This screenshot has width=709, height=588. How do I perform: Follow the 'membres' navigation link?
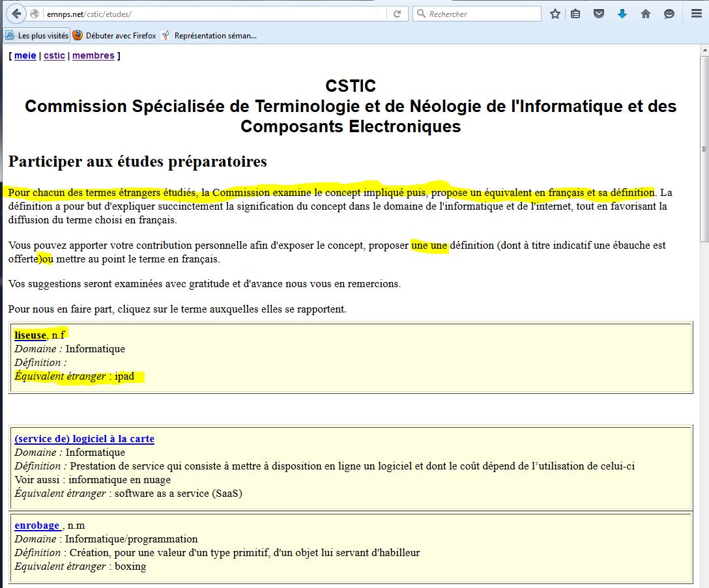(x=93, y=56)
